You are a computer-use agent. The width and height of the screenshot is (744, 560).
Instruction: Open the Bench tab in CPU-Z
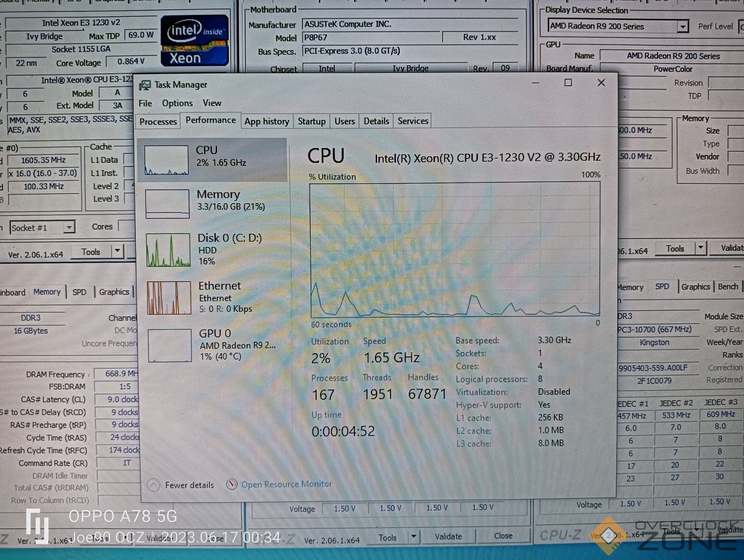click(728, 287)
